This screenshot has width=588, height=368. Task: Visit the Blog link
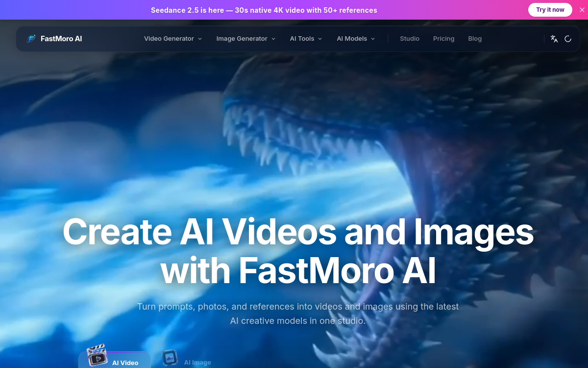[475, 39]
